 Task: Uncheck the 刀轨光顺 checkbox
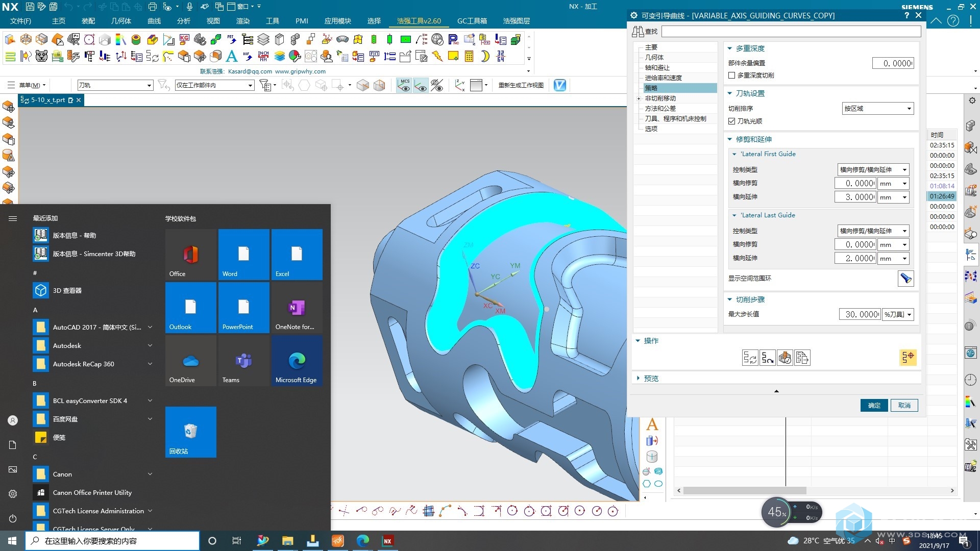pos(731,121)
